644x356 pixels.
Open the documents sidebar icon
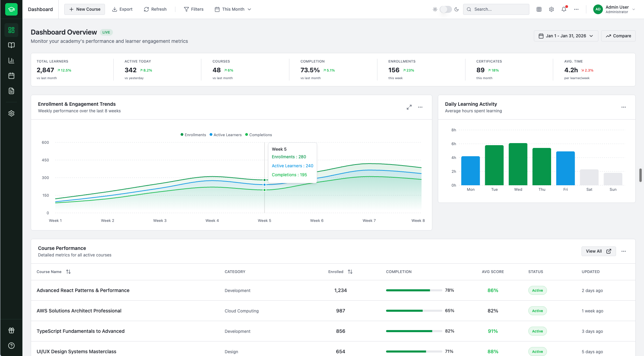(11, 91)
